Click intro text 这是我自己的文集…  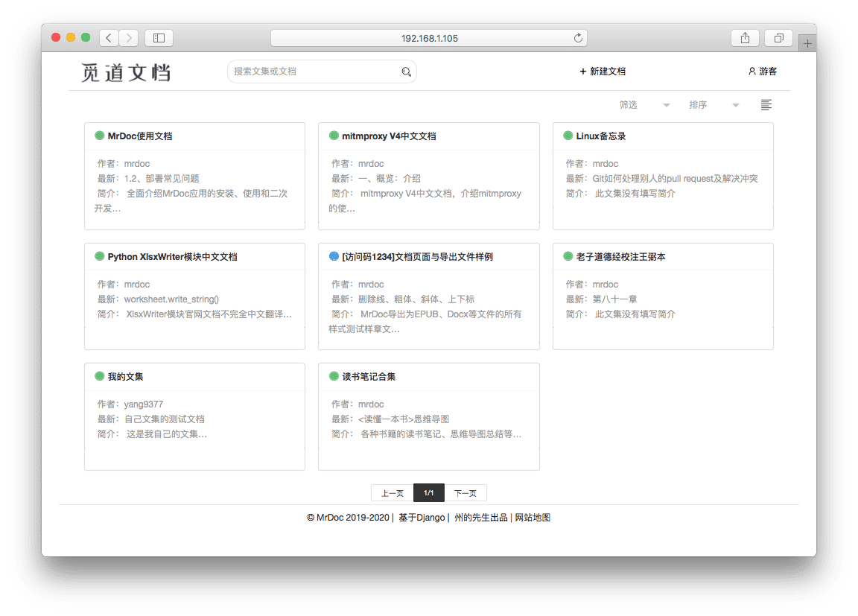(x=167, y=434)
